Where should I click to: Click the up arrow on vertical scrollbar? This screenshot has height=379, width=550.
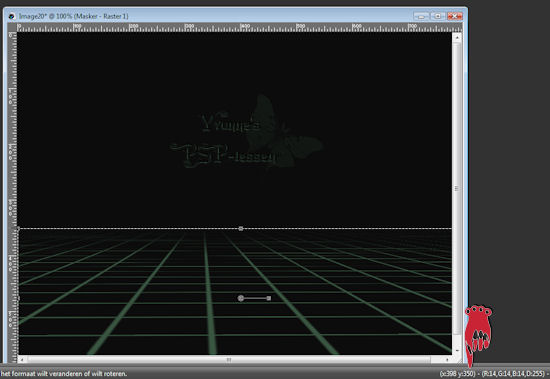pos(457,37)
